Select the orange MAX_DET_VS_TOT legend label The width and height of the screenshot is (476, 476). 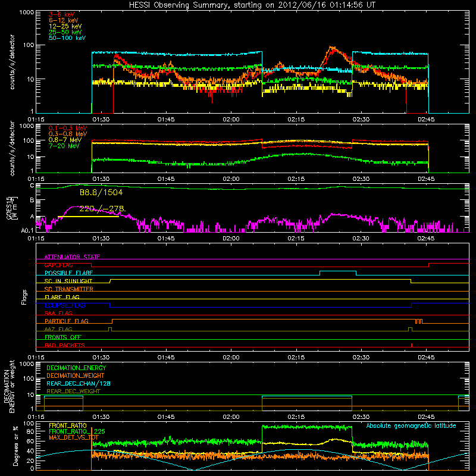[x=74, y=437]
